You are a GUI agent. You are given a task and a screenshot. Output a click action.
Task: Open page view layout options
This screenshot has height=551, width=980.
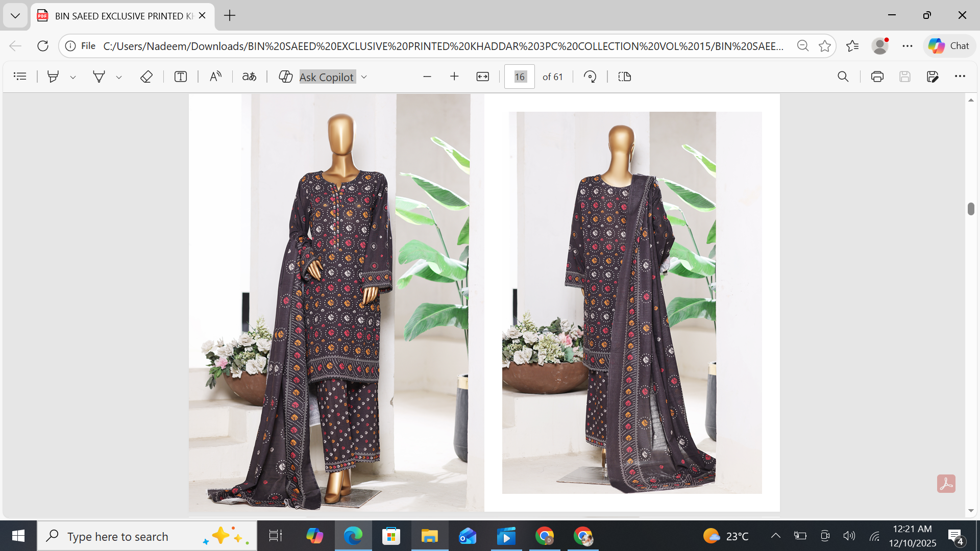click(624, 77)
